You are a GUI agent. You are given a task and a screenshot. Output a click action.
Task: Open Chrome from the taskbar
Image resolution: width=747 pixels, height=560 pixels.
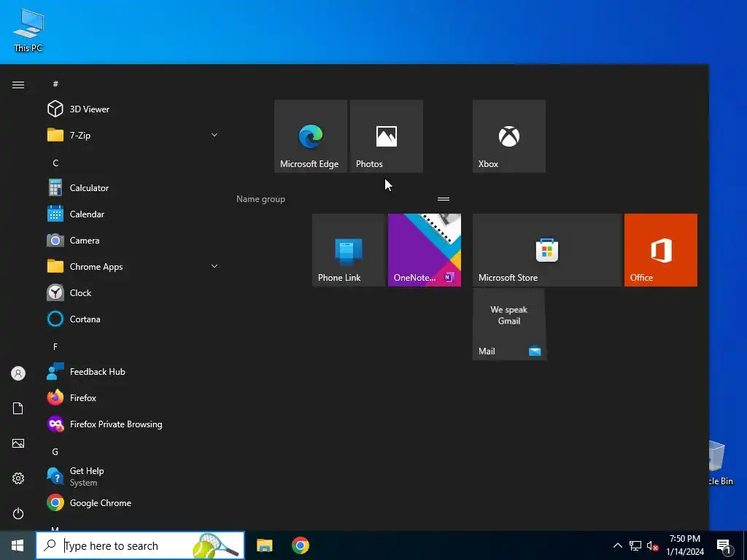coord(301,545)
